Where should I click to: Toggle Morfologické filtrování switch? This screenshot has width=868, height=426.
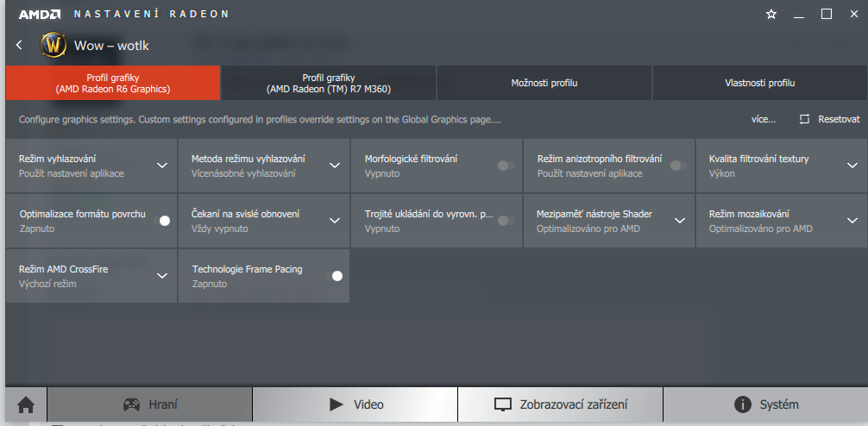click(x=506, y=166)
